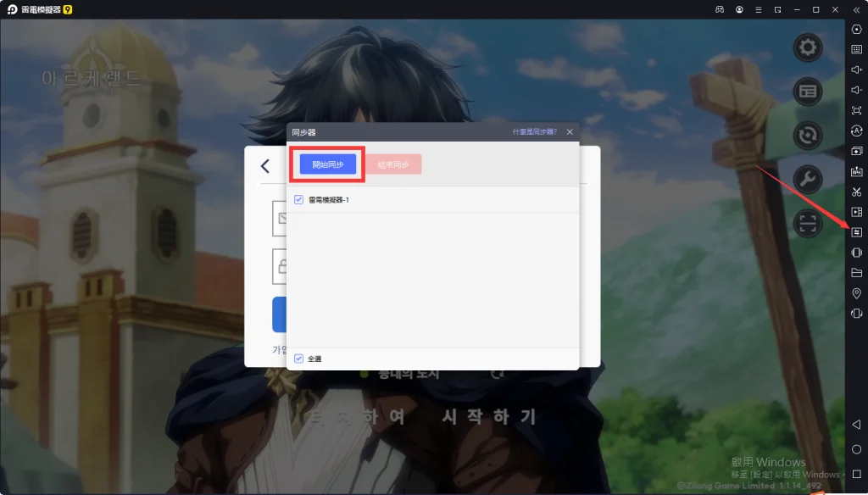This screenshot has height=495, width=868.
Task: Open emulator settings hexagon icon in sidebar
Action: point(856,30)
